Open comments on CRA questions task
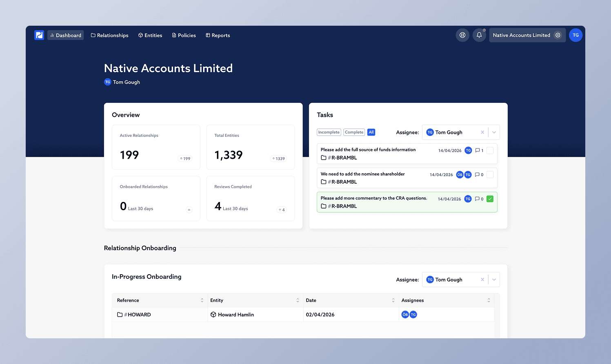 (x=479, y=199)
